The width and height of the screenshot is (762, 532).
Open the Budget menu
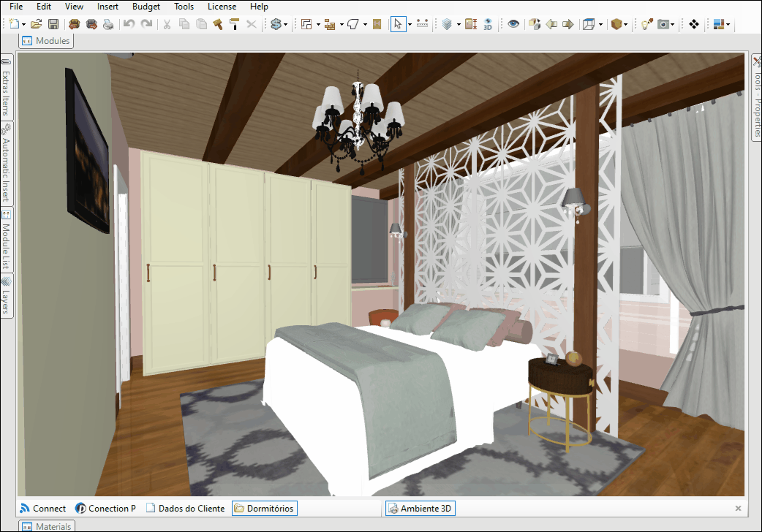[146, 7]
